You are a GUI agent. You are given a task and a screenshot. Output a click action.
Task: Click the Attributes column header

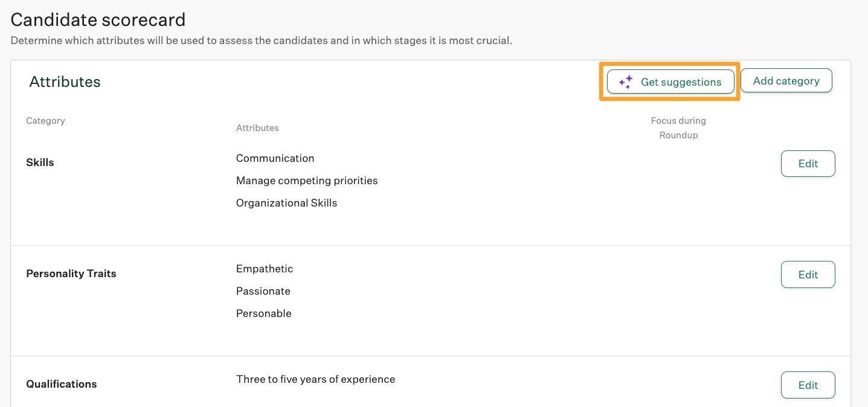pos(257,127)
